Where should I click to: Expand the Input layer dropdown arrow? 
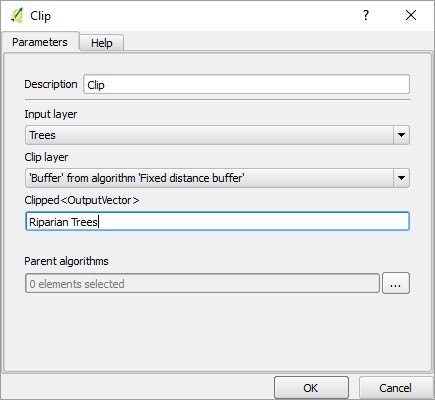click(x=401, y=135)
